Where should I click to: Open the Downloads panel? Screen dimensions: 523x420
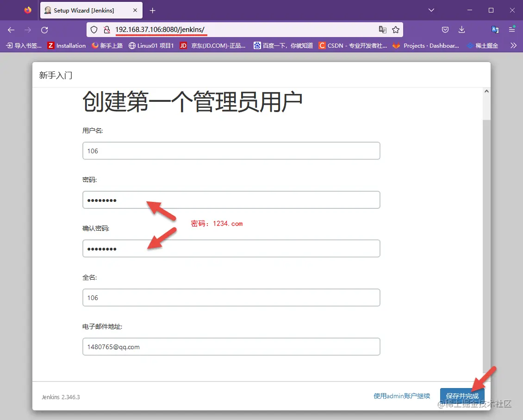[x=461, y=29]
